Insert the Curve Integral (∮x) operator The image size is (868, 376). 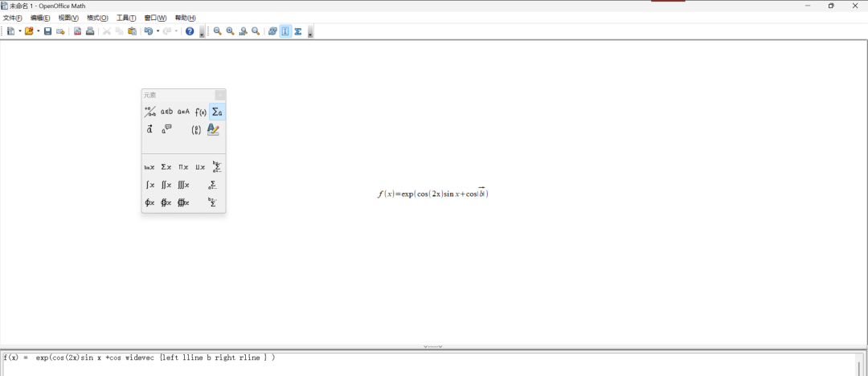coord(149,202)
